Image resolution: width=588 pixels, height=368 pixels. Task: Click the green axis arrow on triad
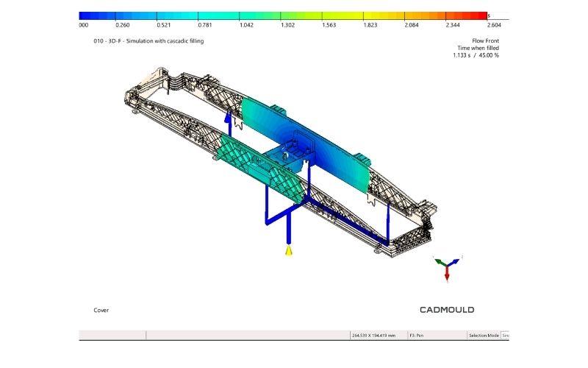440,262
